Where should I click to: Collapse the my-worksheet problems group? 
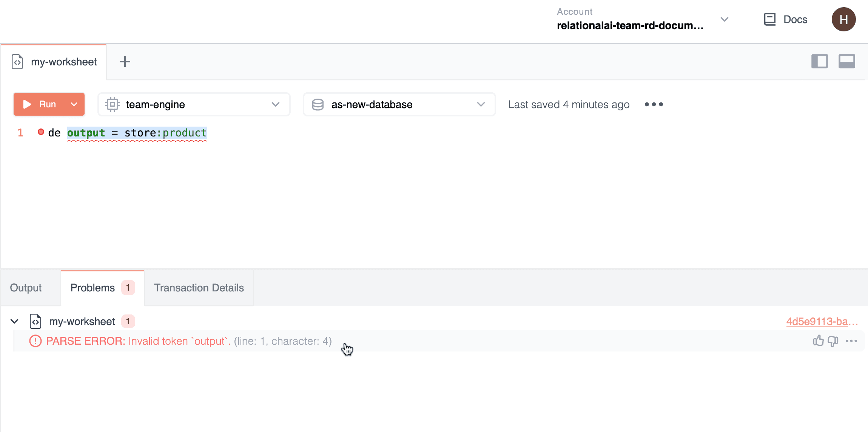14,321
